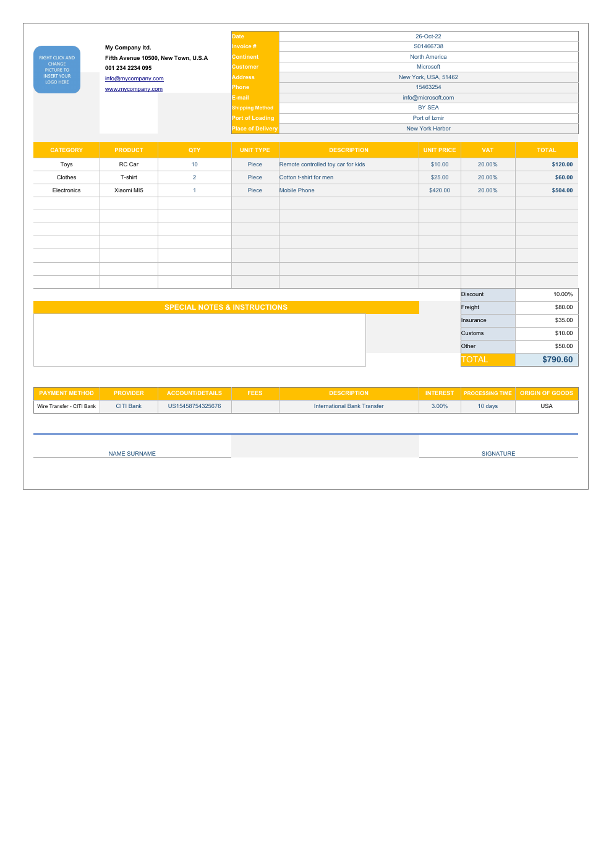Click the 'PRODUCT' column header

coord(129,150)
